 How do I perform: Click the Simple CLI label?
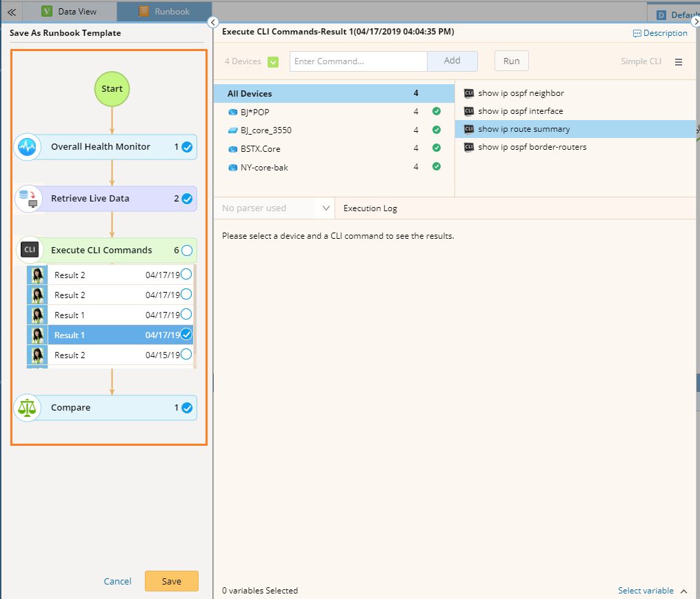tap(641, 61)
